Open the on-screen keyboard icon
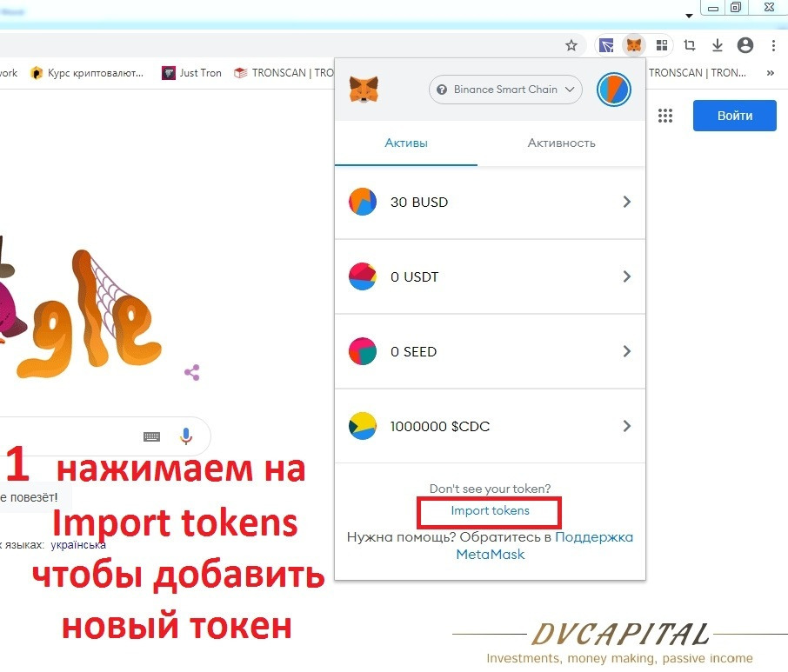Image resolution: width=788 pixels, height=672 pixels. (151, 436)
